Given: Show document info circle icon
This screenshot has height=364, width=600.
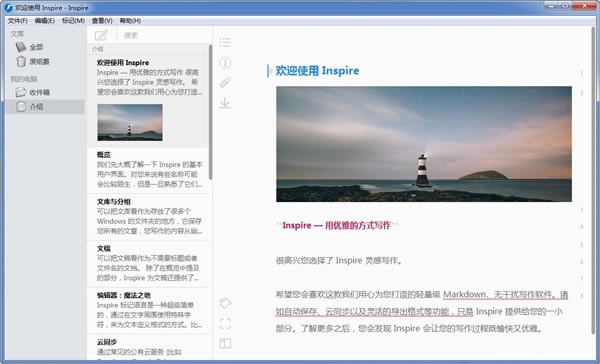Looking at the screenshot, I should 225,62.
